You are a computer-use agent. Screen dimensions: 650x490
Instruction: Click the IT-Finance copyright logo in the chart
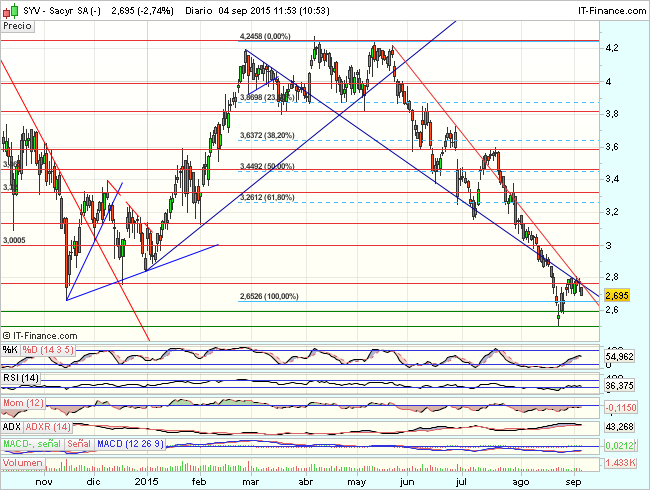40,335
